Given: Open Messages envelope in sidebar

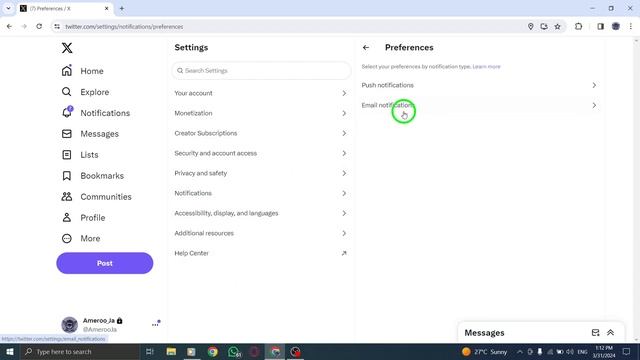Looking at the screenshot, I should pos(90,134).
